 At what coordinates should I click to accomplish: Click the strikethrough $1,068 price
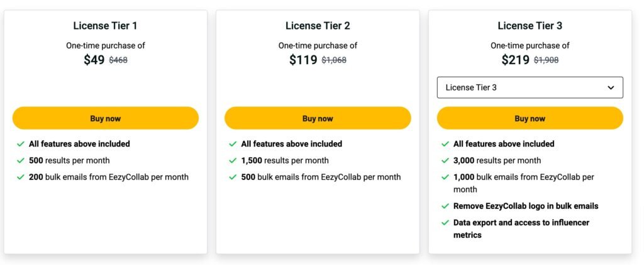pos(334,60)
